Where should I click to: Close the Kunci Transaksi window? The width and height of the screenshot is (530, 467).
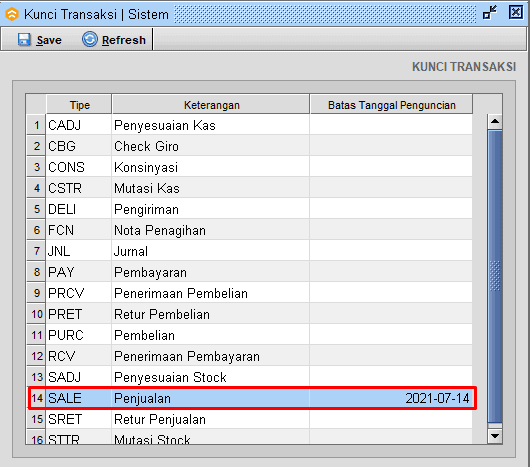click(x=516, y=13)
